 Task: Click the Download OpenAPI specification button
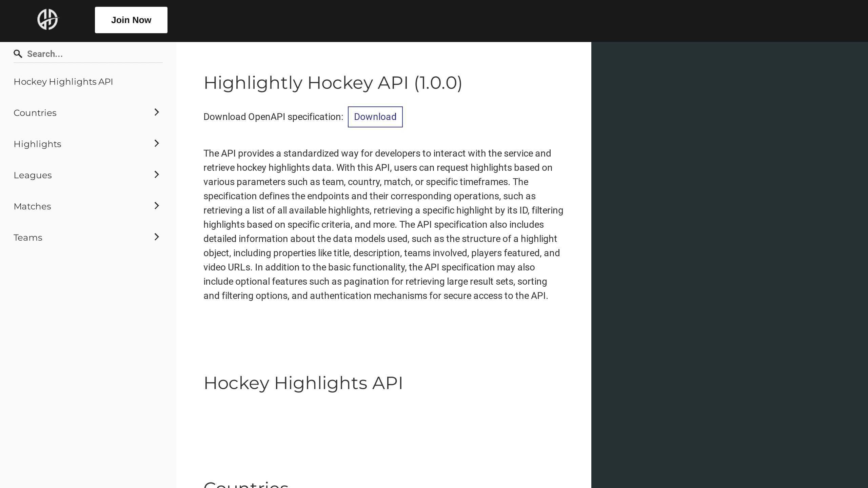(x=375, y=116)
